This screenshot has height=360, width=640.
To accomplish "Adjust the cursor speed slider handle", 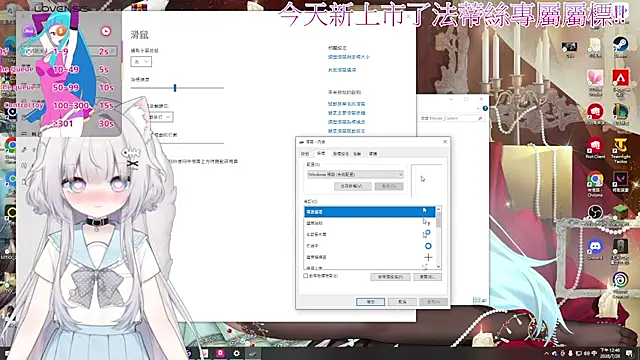I will click(175, 88).
